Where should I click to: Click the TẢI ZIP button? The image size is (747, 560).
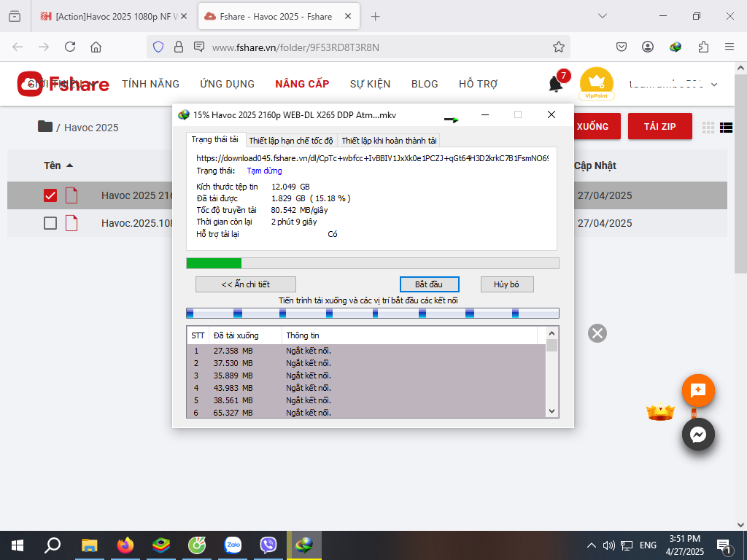[x=659, y=126]
